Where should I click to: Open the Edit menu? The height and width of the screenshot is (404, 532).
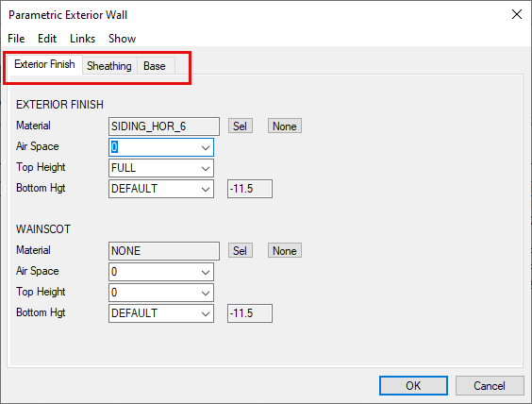point(47,39)
